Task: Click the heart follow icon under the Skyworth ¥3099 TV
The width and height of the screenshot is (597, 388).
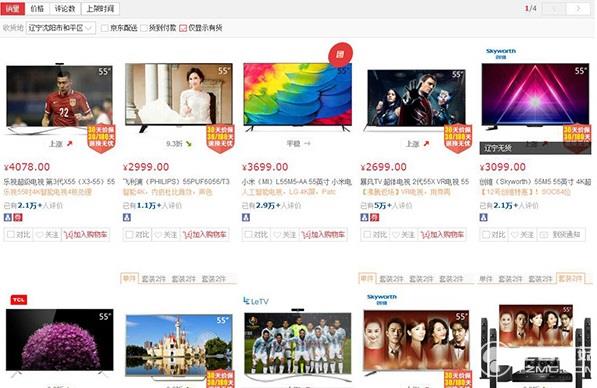Action: tap(515, 235)
